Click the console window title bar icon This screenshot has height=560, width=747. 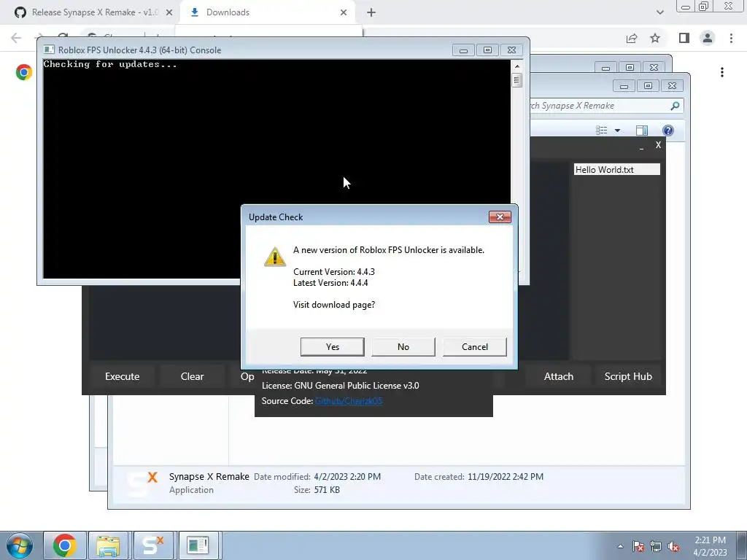(x=49, y=50)
